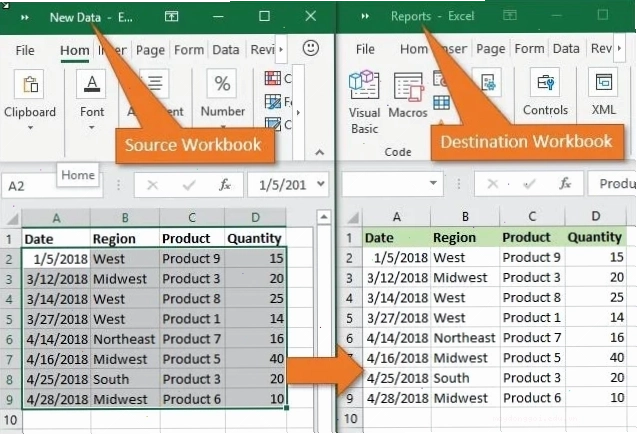Confirm formula entry in Reports formula bar
This screenshot has height=435, width=637.
point(529,184)
